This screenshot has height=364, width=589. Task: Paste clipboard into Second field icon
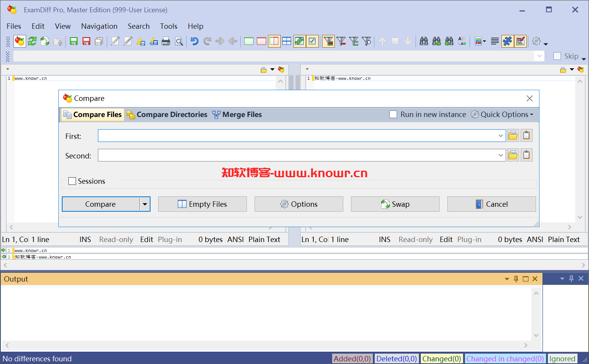[x=526, y=155]
